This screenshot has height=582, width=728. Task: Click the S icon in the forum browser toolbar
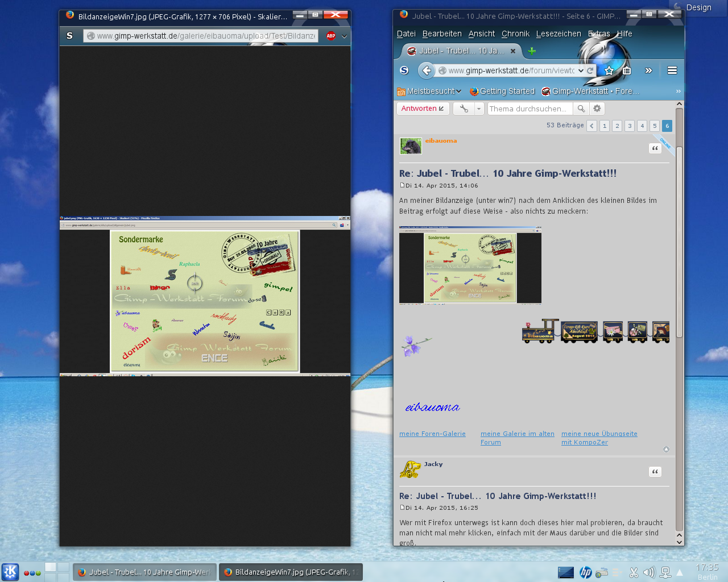(x=404, y=70)
